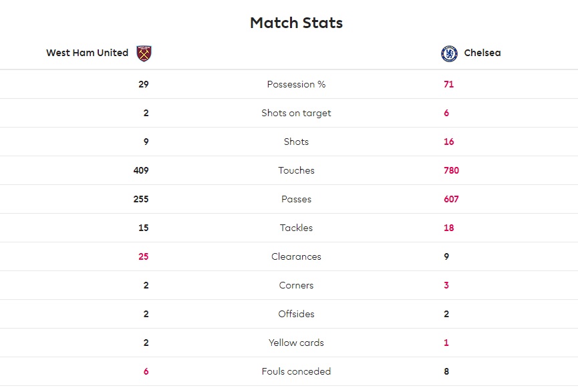Click Chelsea's 71 possession value
578x392 pixels.
(x=448, y=84)
